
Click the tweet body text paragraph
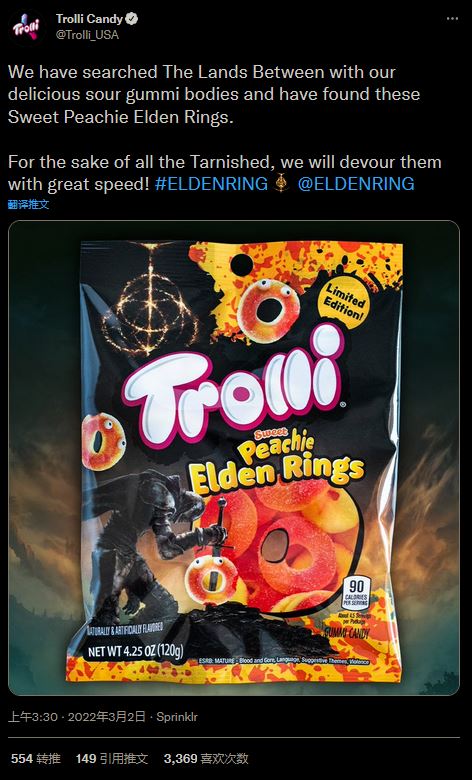[225, 128]
